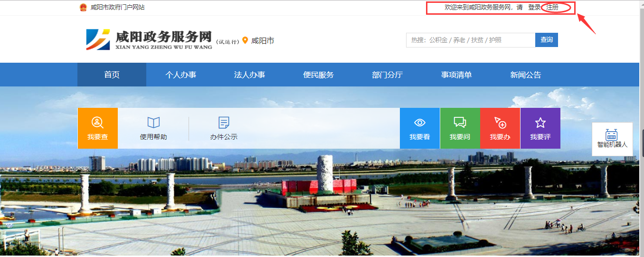Select the 首页 navigation tab
644x257 pixels.
[x=112, y=75]
